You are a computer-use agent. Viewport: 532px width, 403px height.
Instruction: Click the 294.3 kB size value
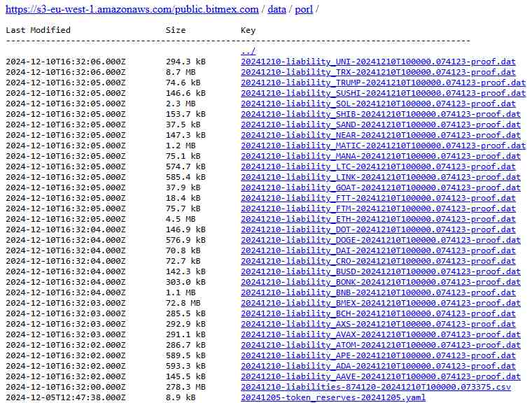tap(185, 62)
